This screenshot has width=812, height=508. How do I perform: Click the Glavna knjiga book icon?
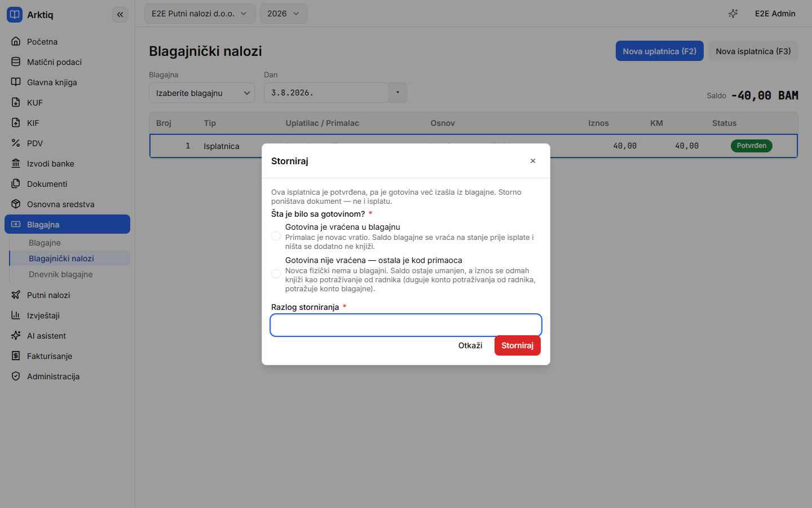[x=16, y=82]
